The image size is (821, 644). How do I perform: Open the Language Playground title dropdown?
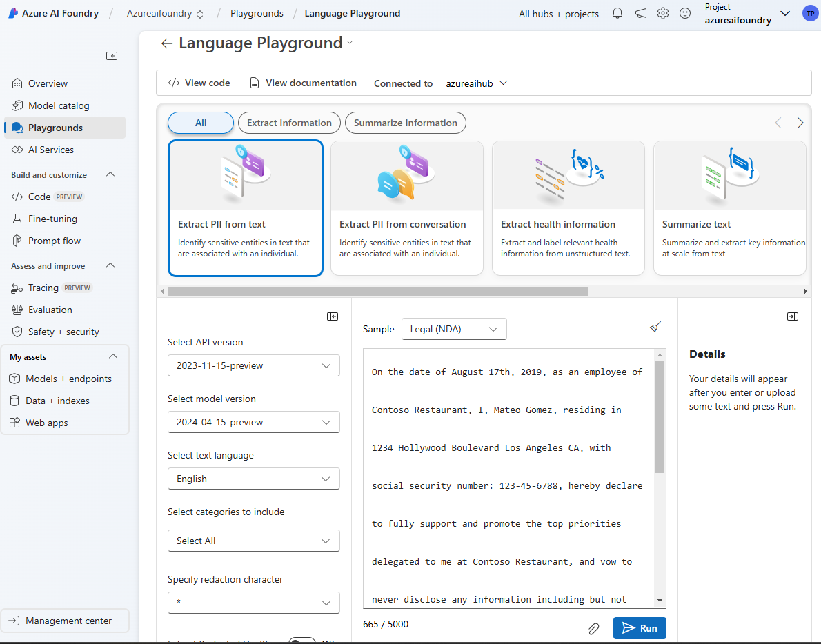coord(350,43)
